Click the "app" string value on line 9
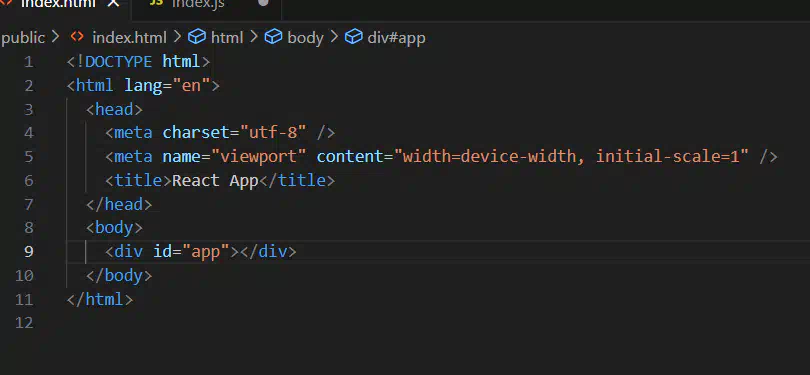Viewport: 810px width, 375px height. 206,252
